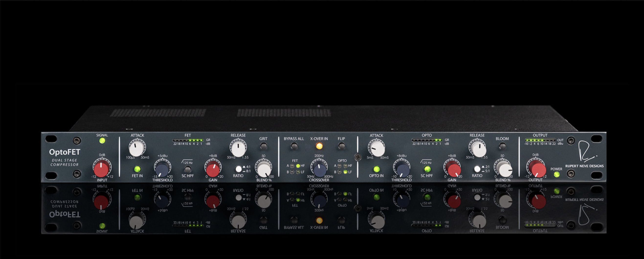Click the OPTO gain reduction LED meter
Image resolution: width=644 pixels, height=259 pixels.
coord(427,140)
